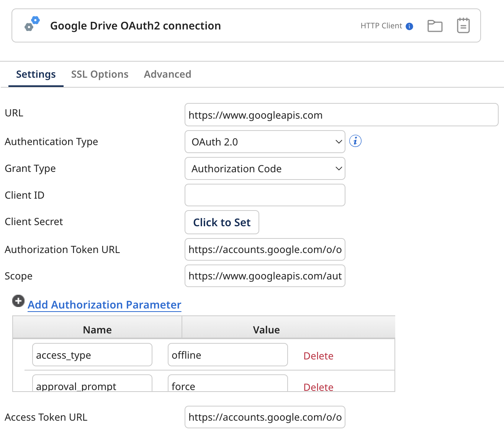The image size is (504, 431).
Task: Click the gears connector icon
Action: pos(32,24)
